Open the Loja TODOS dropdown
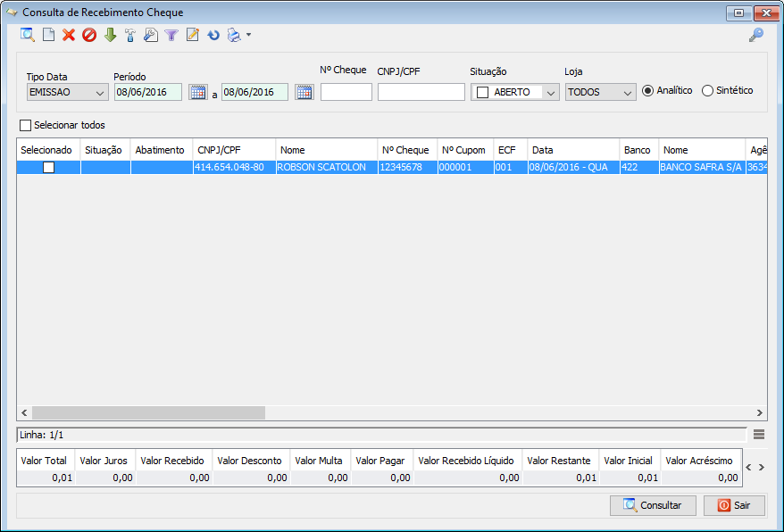The height and width of the screenshot is (532, 784). (x=600, y=92)
